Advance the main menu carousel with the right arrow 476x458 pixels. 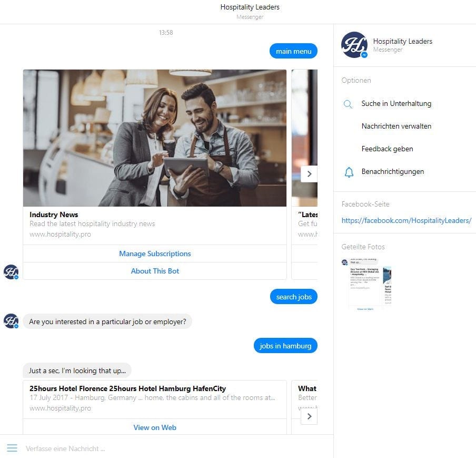[x=309, y=174]
